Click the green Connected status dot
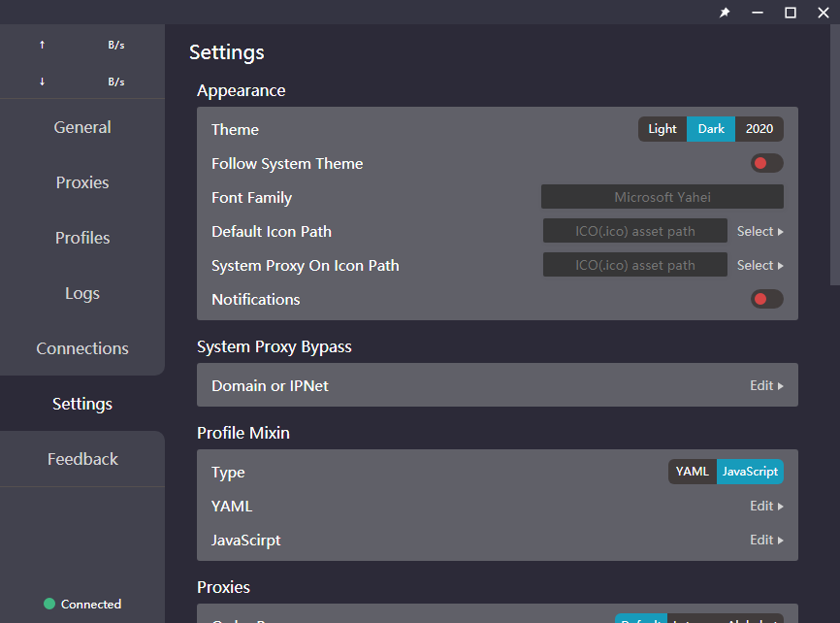The image size is (840, 623). coord(49,604)
